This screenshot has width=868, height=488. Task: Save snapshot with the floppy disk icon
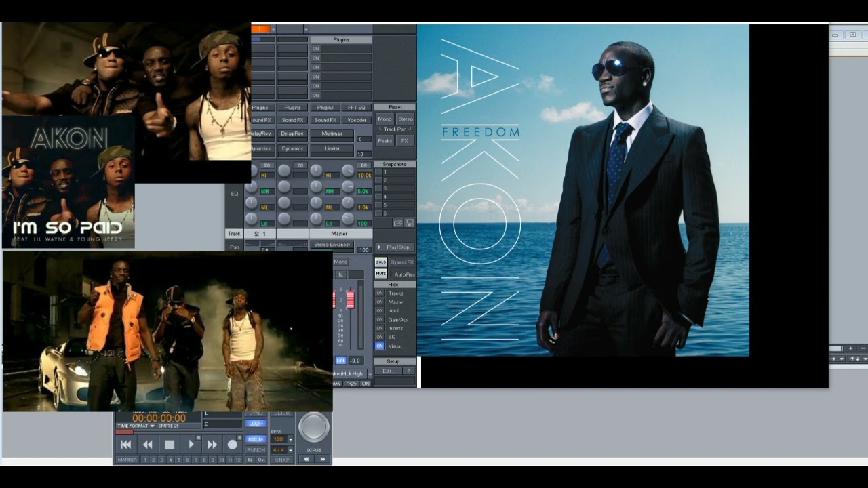pyautogui.click(x=410, y=222)
